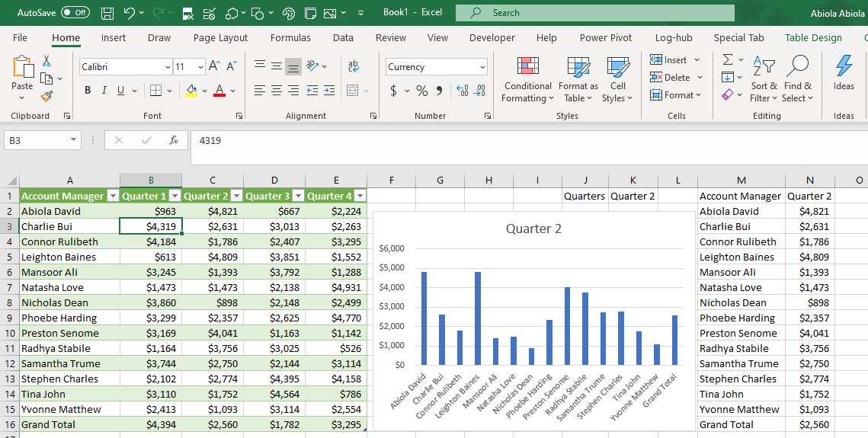
Task: Click Sort & Filter button
Action: (764, 78)
